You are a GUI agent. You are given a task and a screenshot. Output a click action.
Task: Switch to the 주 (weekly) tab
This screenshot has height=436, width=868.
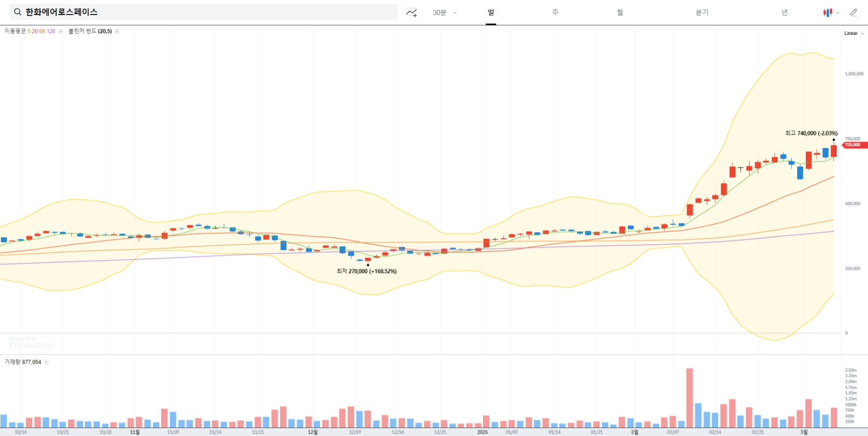pyautogui.click(x=555, y=13)
